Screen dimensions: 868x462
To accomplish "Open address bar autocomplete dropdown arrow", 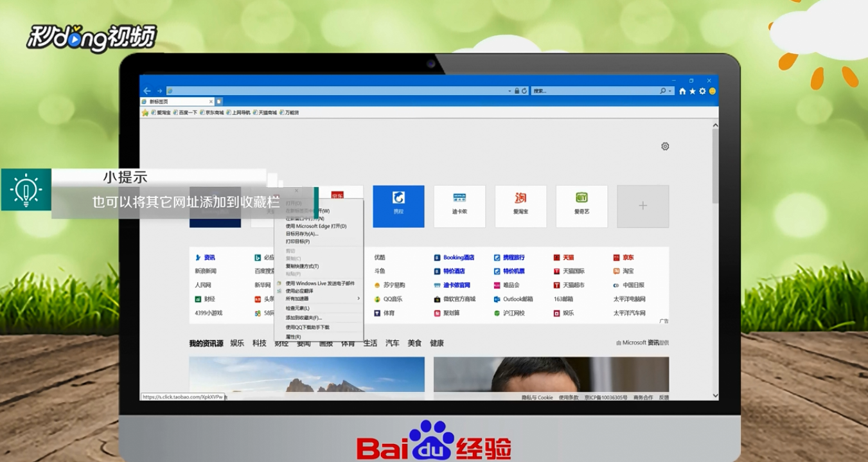I will pyautogui.click(x=509, y=91).
